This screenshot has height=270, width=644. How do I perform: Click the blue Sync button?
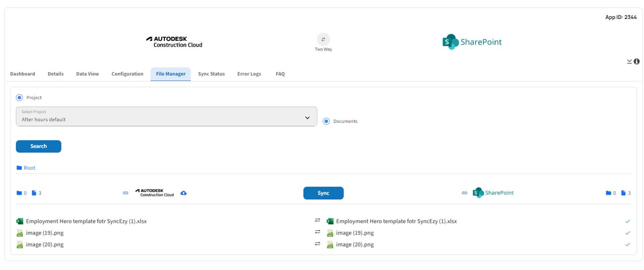tap(323, 193)
